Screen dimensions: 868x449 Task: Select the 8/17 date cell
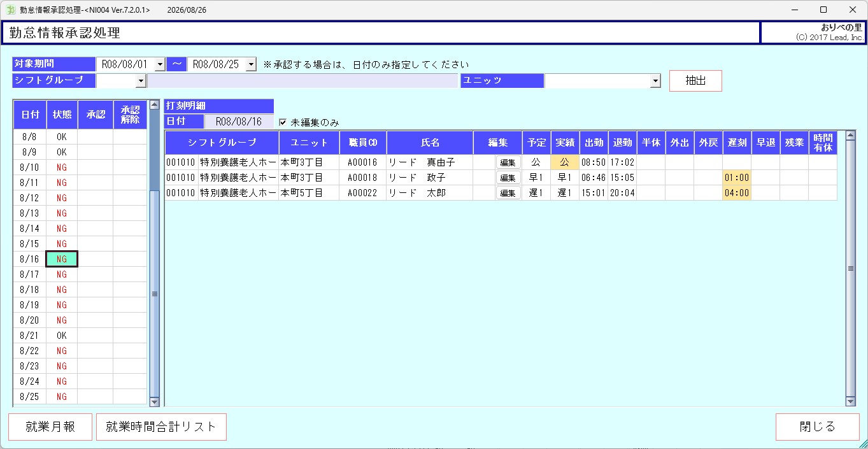pyautogui.click(x=29, y=274)
